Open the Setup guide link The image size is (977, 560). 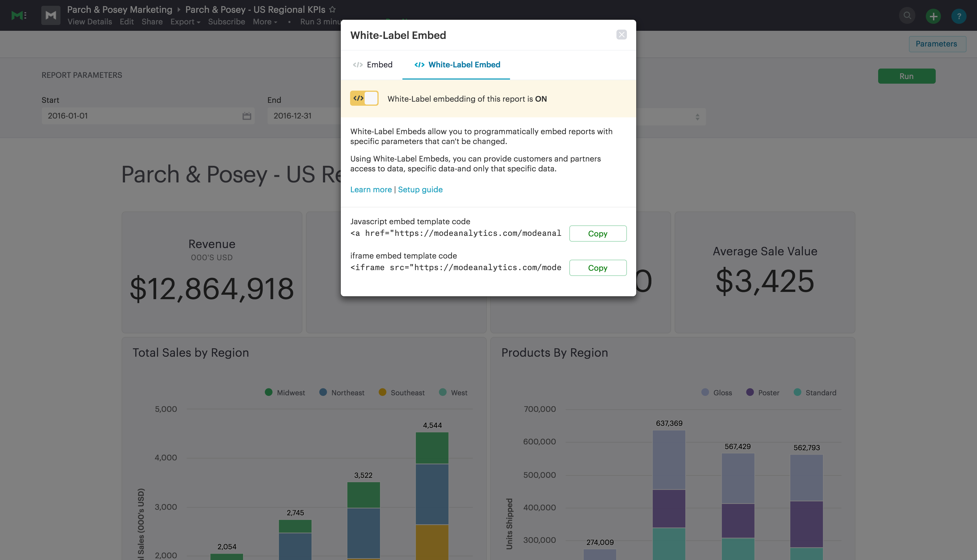coord(420,189)
